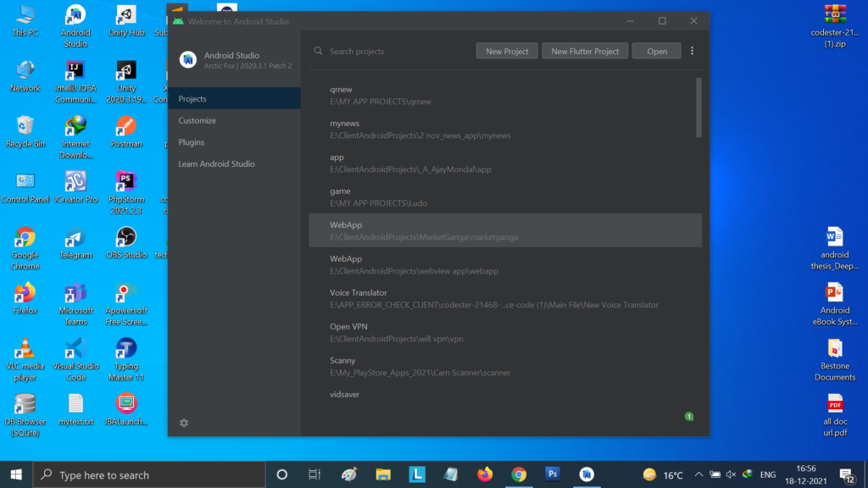868x488 pixels.
Task: Select the Firefox desktop icon
Action: (25, 299)
